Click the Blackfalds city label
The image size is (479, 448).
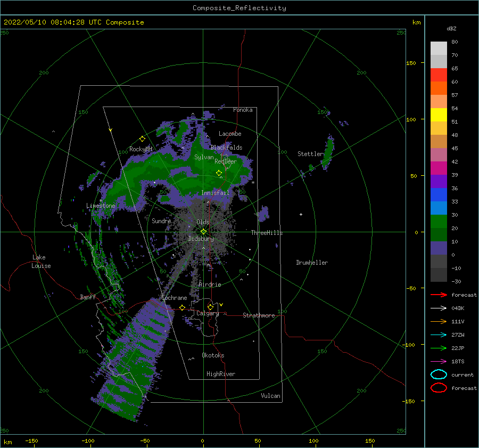click(x=226, y=148)
